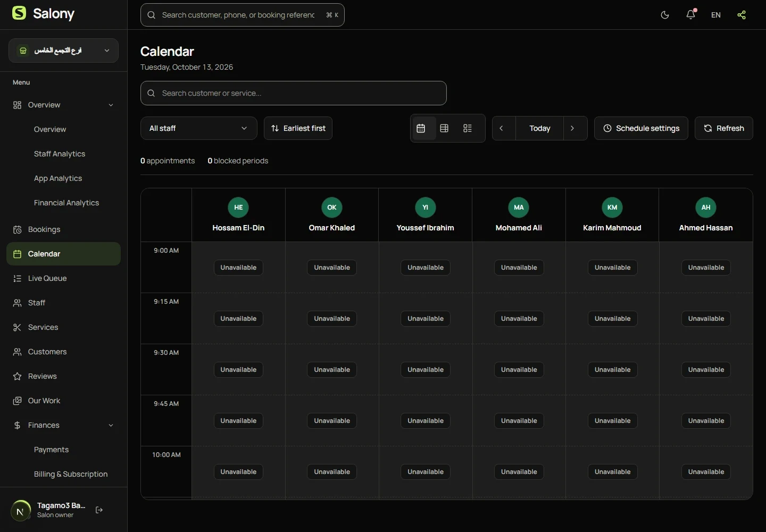Open Services page
The height and width of the screenshot is (532, 766).
coord(63,327)
